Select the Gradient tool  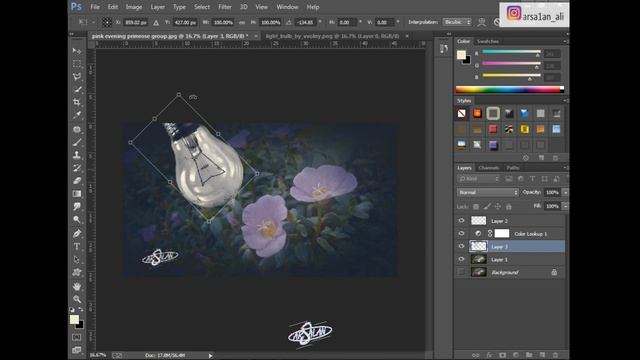pos(76,194)
